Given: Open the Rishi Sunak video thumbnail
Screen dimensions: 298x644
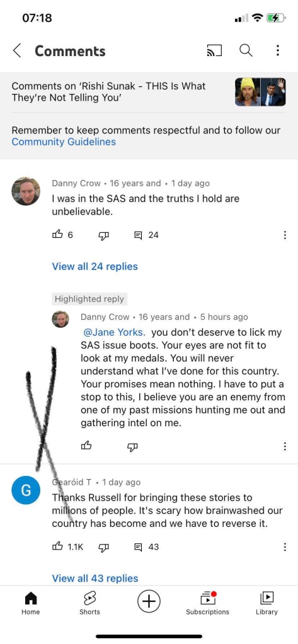Looking at the screenshot, I should pyautogui.click(x=261, y=92).
